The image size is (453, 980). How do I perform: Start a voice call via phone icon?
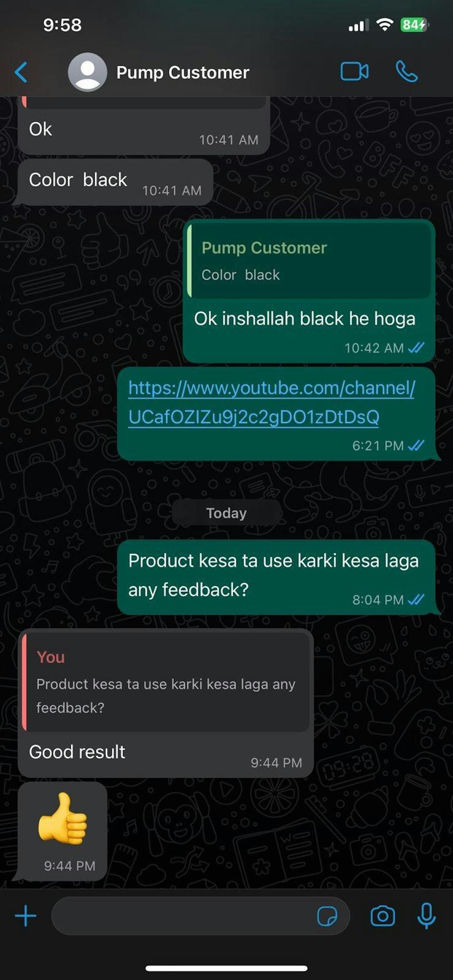pos(406,72)
